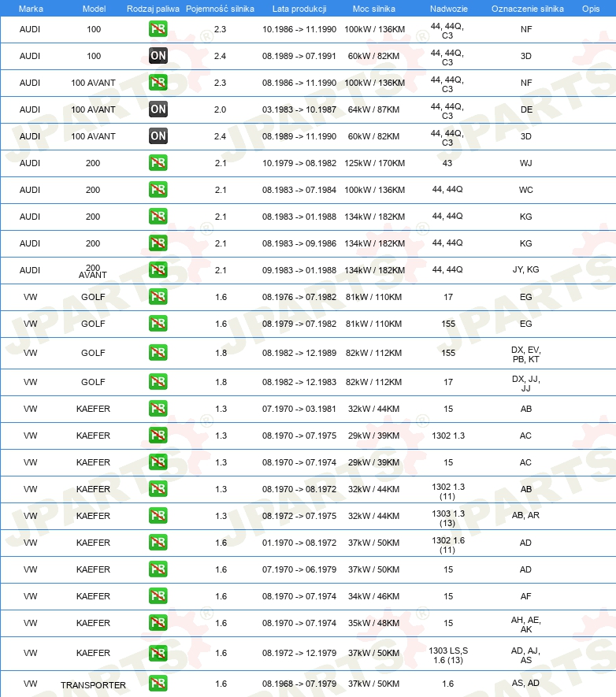Click petrol icon in KAEFER 08.1972->07.1975 row
The height and width of the screenshot is (697, 616).
coord(158,516)
